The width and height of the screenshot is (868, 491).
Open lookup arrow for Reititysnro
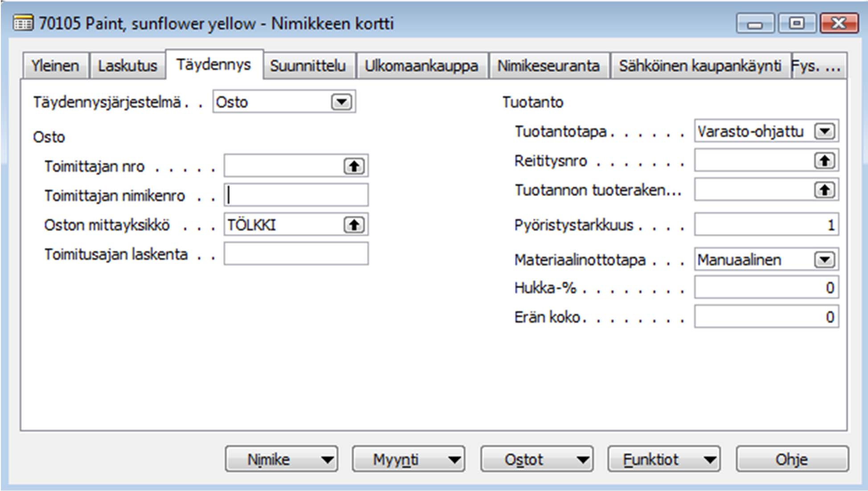coord(824,160)
